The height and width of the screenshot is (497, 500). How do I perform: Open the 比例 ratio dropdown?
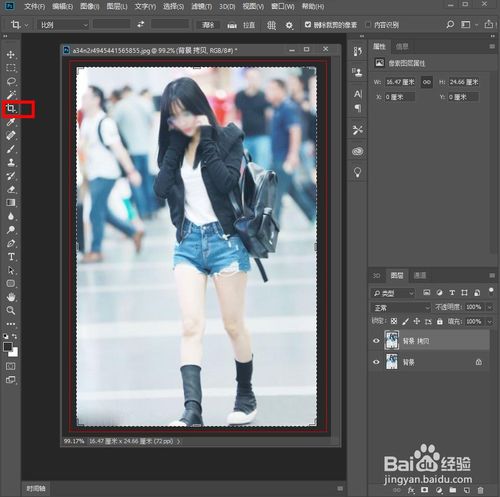(x=63, y=25)
